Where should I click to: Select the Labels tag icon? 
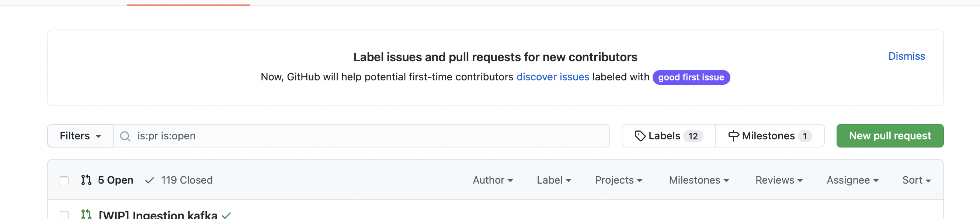point(641,135)
